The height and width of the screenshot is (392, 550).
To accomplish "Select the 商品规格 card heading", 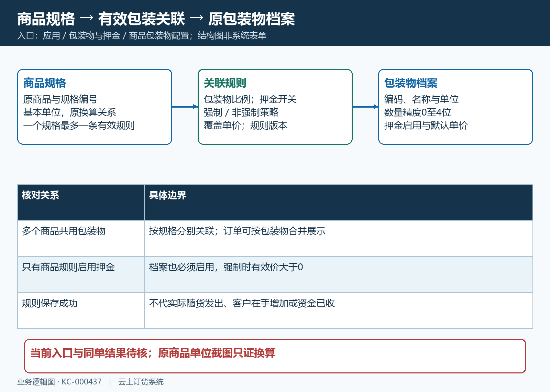I will click(45, 83).
